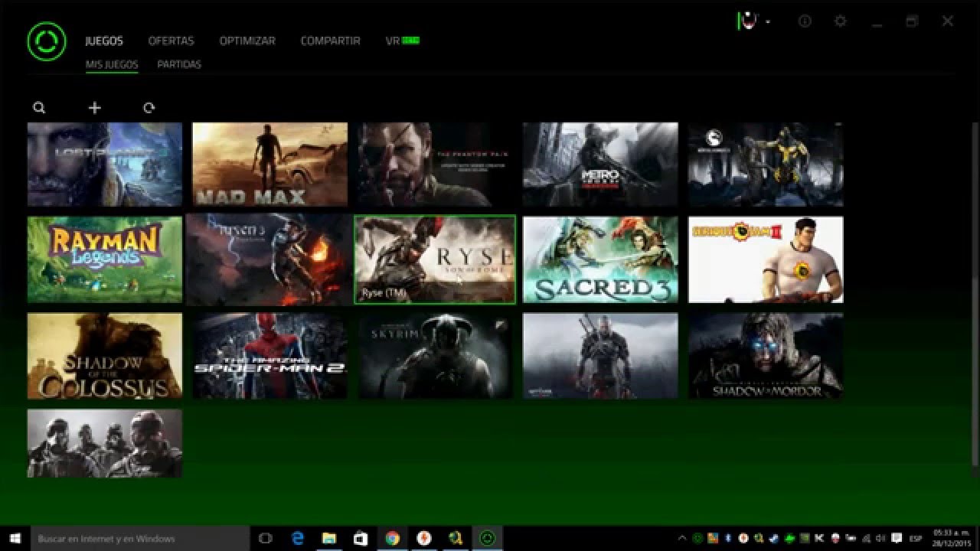Viewport: 980px width, 551px height.
Task: Switch to the COMPARTIR tab
Action: click(x=330, y=41)
